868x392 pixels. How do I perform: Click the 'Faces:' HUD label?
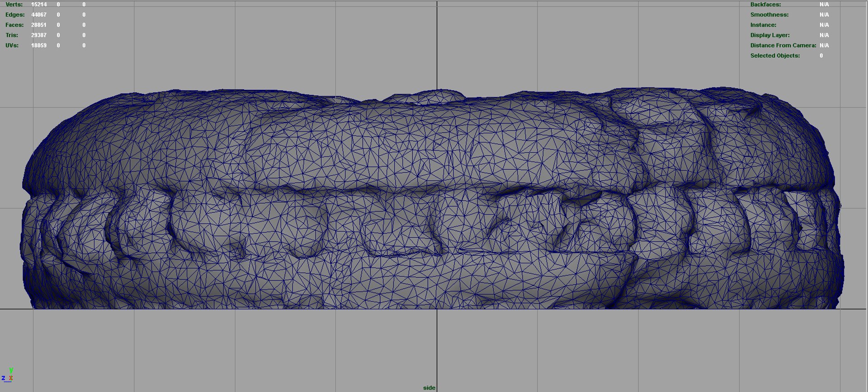coord(14,25)
